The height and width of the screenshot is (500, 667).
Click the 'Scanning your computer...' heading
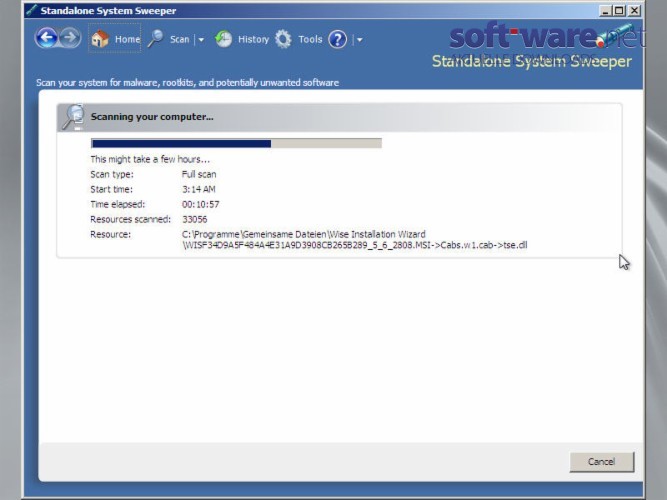[x=152, y=117]
